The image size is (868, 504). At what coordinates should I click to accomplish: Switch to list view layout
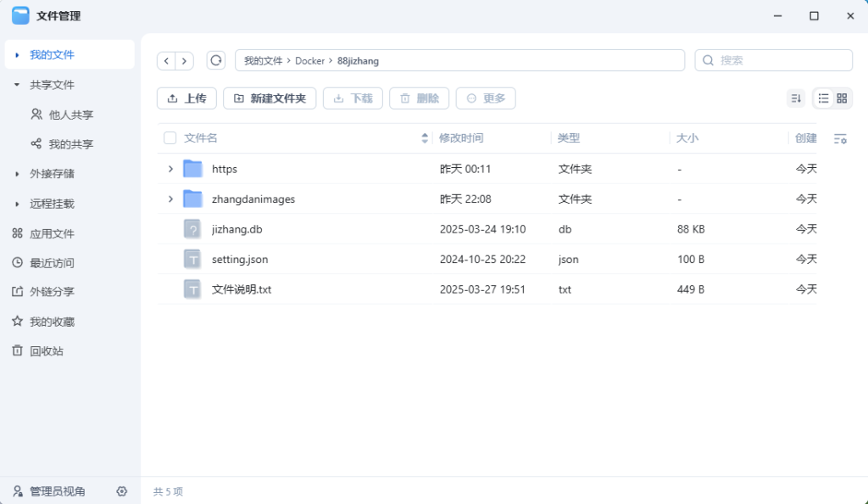tap(823, 98)
